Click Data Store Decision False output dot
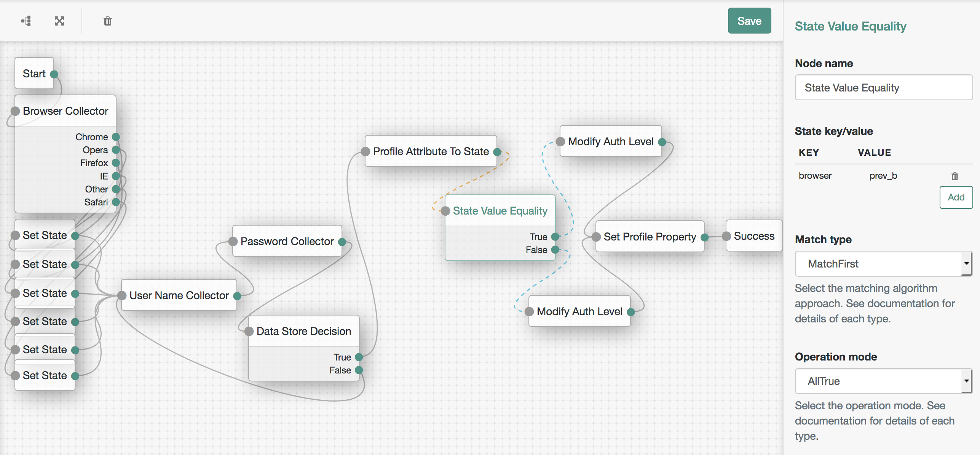The image size is (980, 455). pos(359,370)
